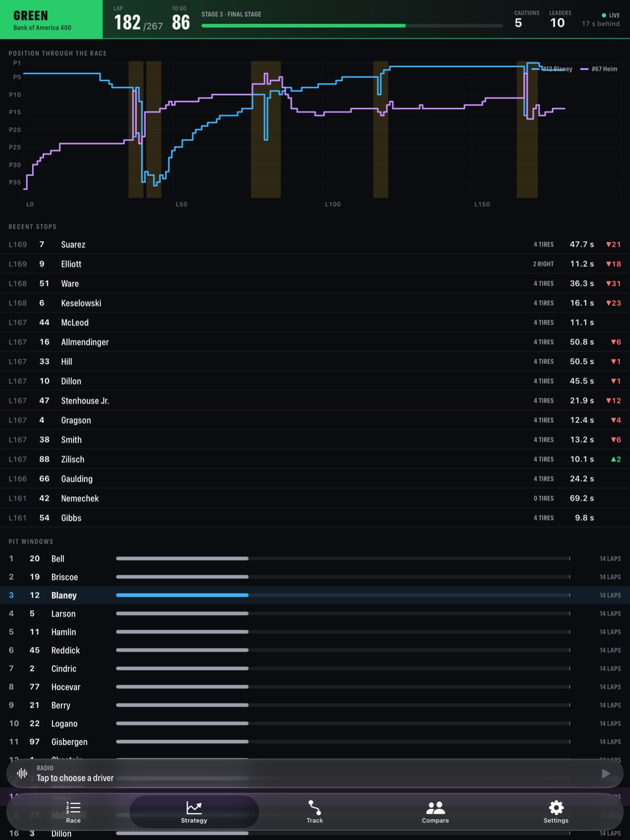Select highlighted Blaney pit window row
This screenshot has width=630, height=840.
315,595
